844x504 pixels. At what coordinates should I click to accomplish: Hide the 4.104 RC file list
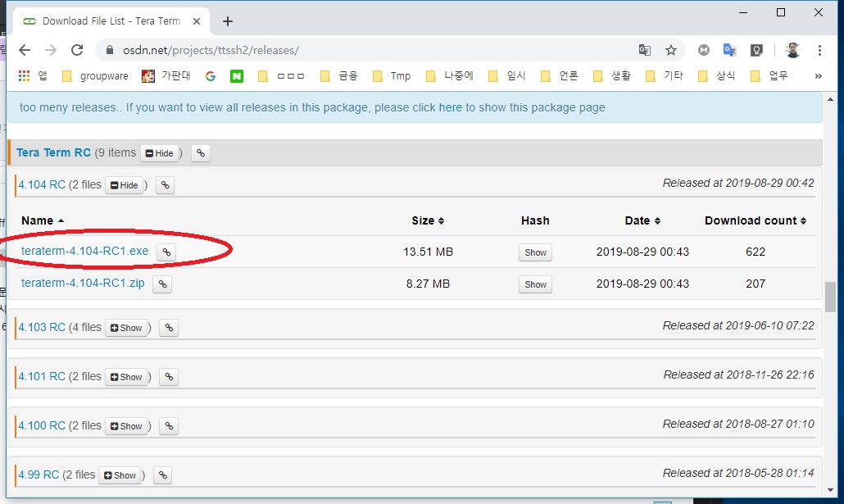tap(125, 185)
